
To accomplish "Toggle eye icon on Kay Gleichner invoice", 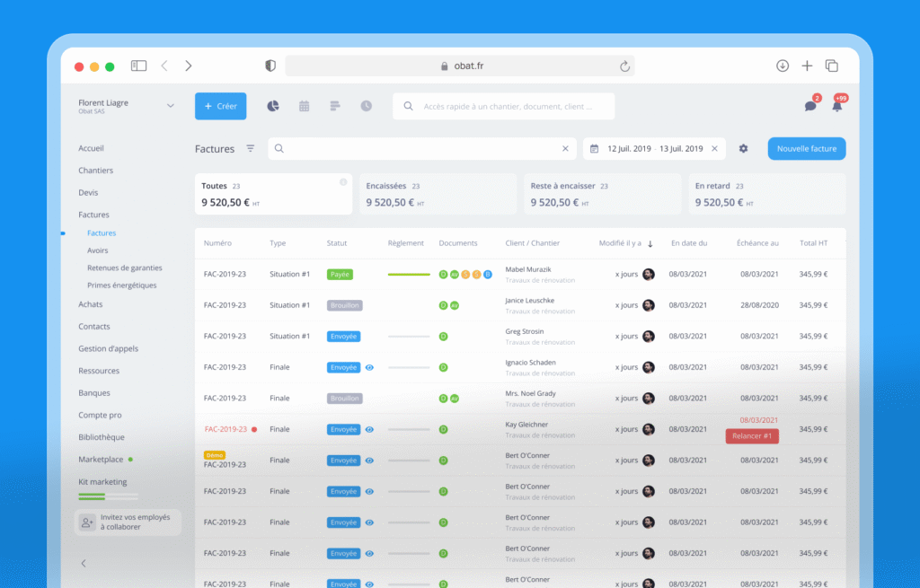I will click(x=369, y=429).
